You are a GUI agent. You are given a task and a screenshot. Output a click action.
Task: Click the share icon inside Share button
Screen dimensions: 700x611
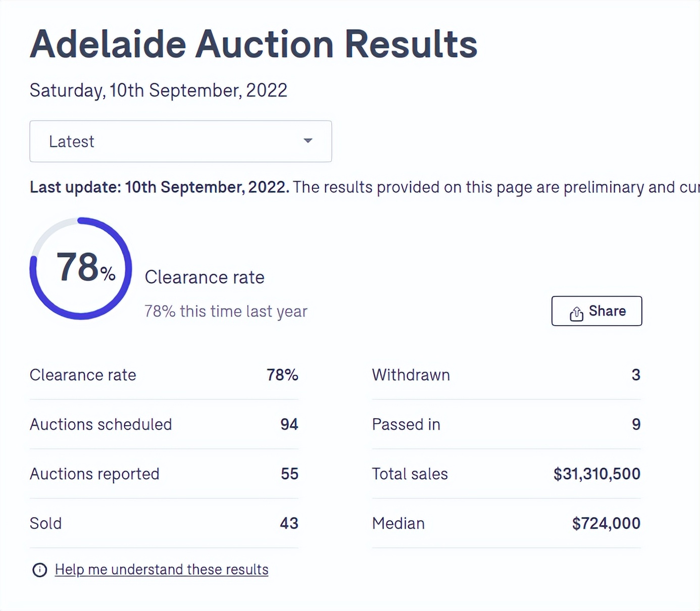pos(576,314)
